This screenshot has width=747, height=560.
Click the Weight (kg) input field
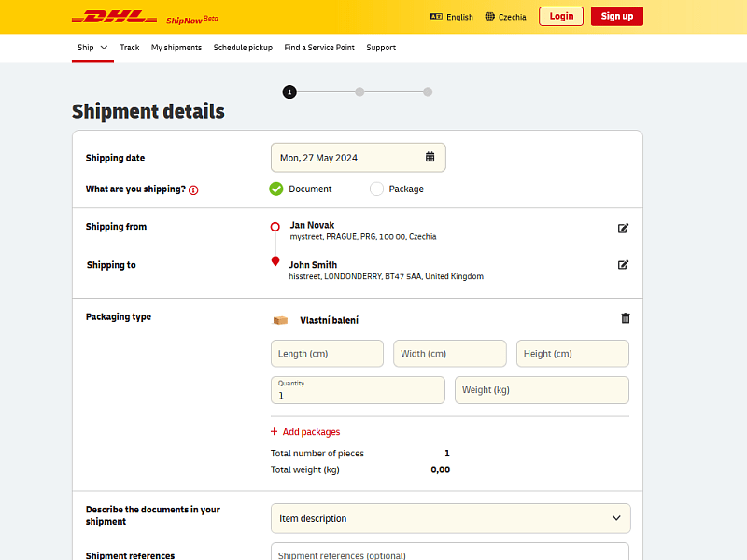click(x=542, y=389)
